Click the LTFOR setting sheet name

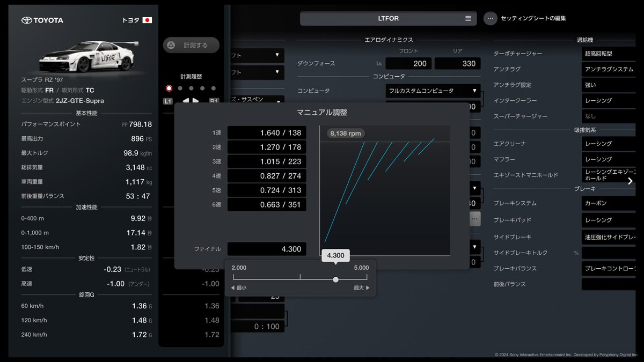389,18
